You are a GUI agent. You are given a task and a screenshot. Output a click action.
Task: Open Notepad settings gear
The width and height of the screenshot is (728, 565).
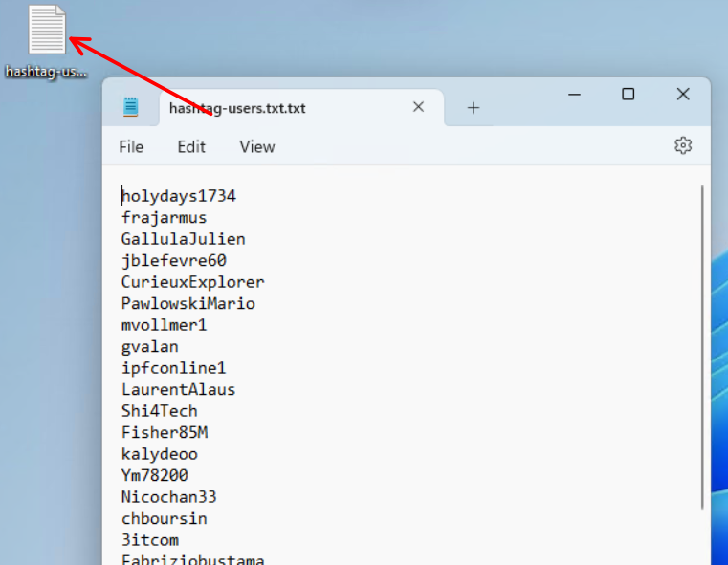[682, 145]
